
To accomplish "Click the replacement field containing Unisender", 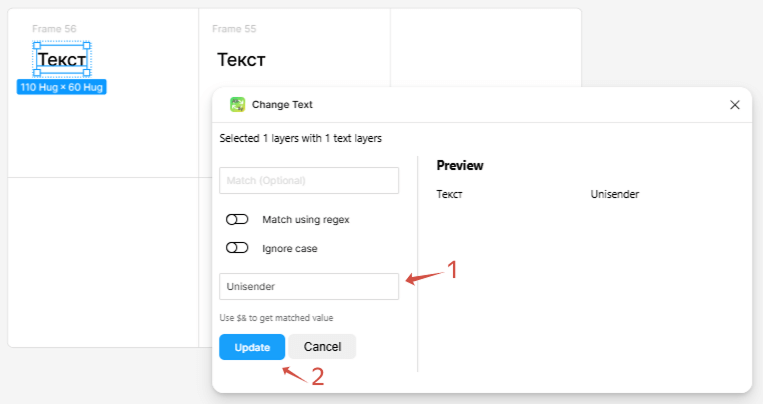I will [309, 286].
